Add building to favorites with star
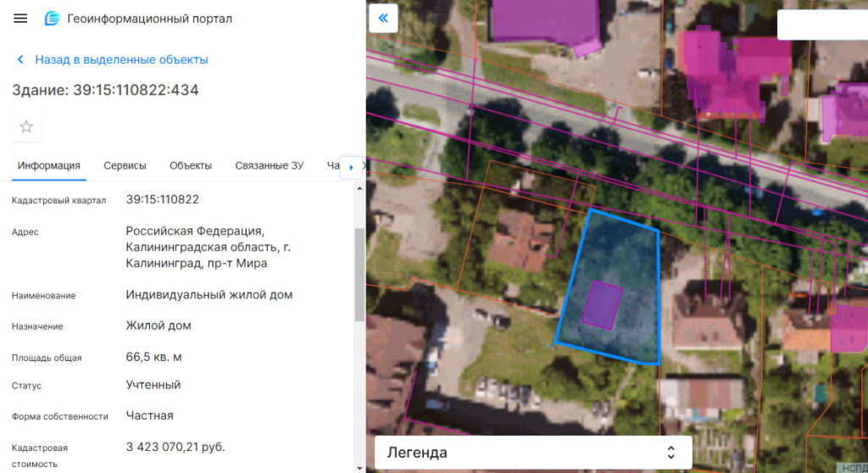Viewport: 868px width, 473px height. (x=26, y=127)
